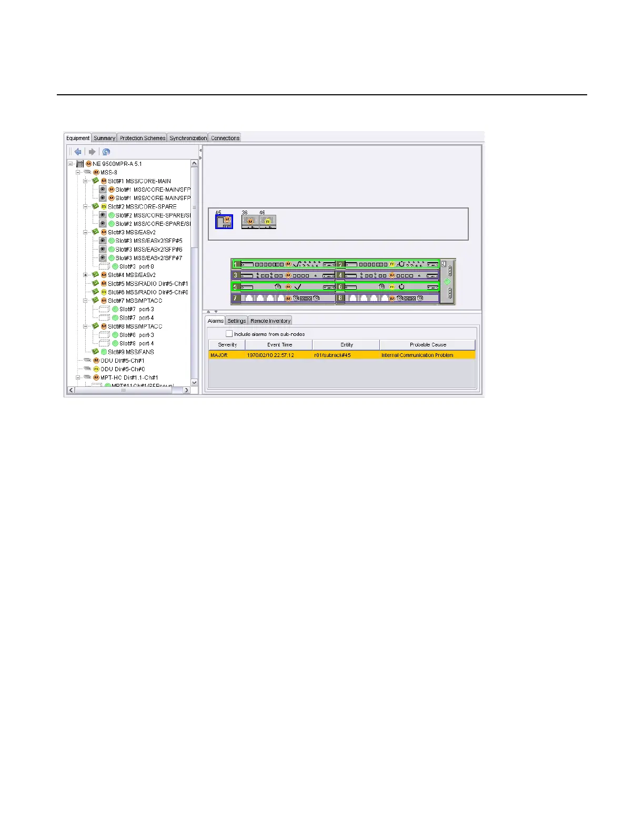Sort alarms by Event Time column header

279,345
